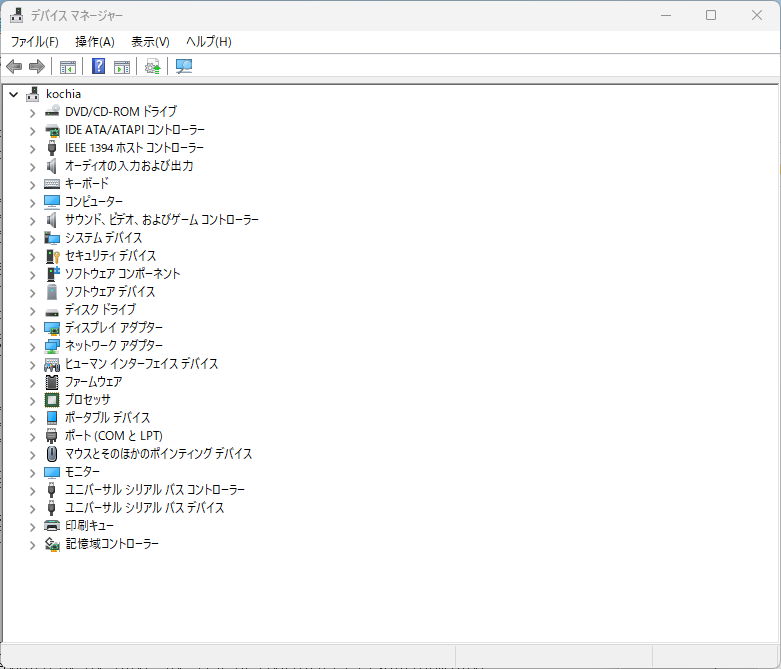
Task: Click the IEEE 1394 ホスト コントローラー icon
Action: pyautogui.click(x=52, y=148)
